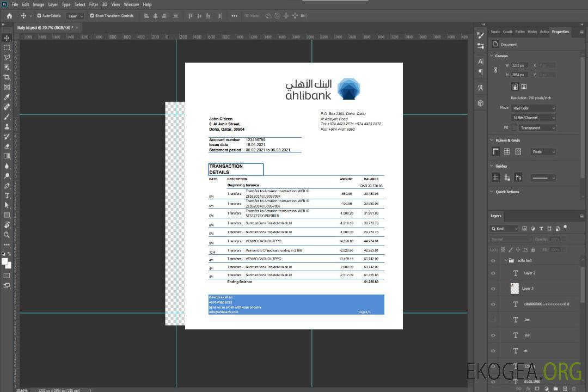The image size is (588, 392).
Task: Select the Horizontal Type tool
Action: 7,195
